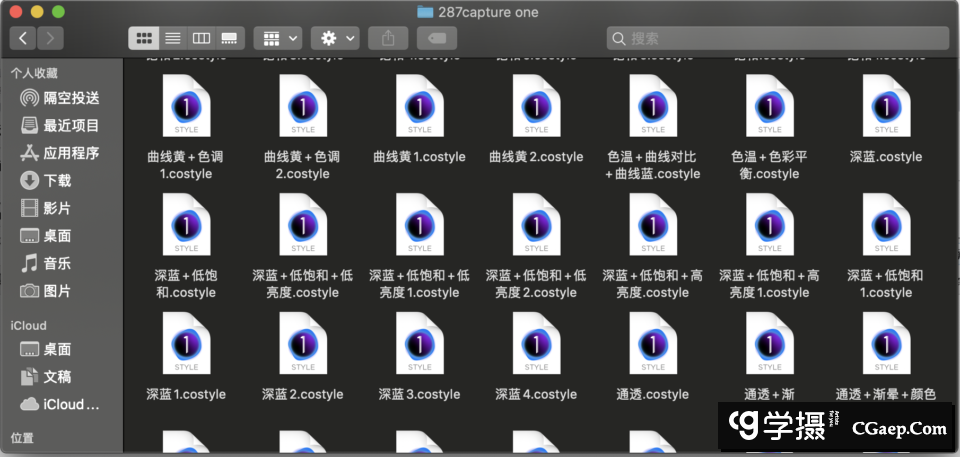
Task: Select file icon 深蓝+低饱和 1.costyle
Action: (887, 224)
